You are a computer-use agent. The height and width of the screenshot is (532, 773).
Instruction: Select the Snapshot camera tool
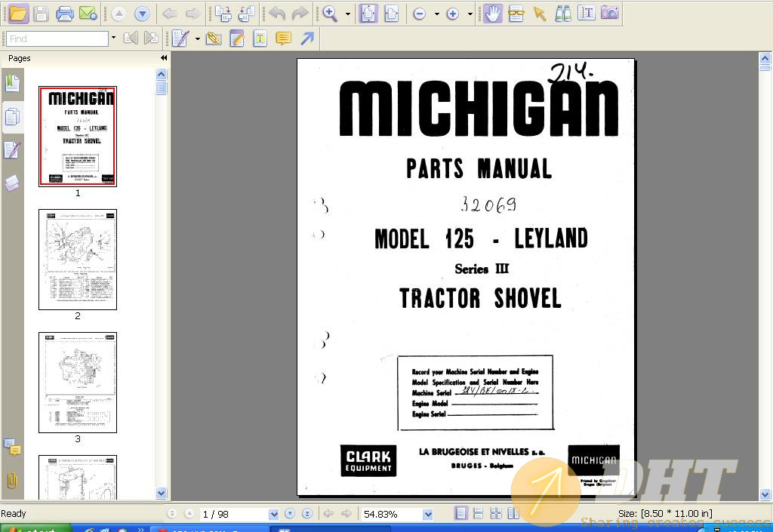pyautogui.click(x=610, y=13)
